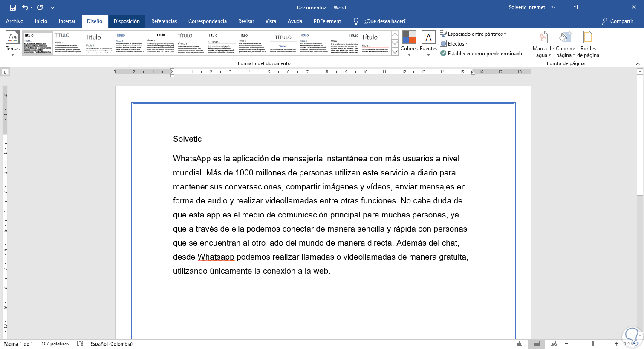Apply the third style set with large Título
Image resolution: width=644 pixels, height=349 pixels.
pyautogui.click(x=99, y=43)
